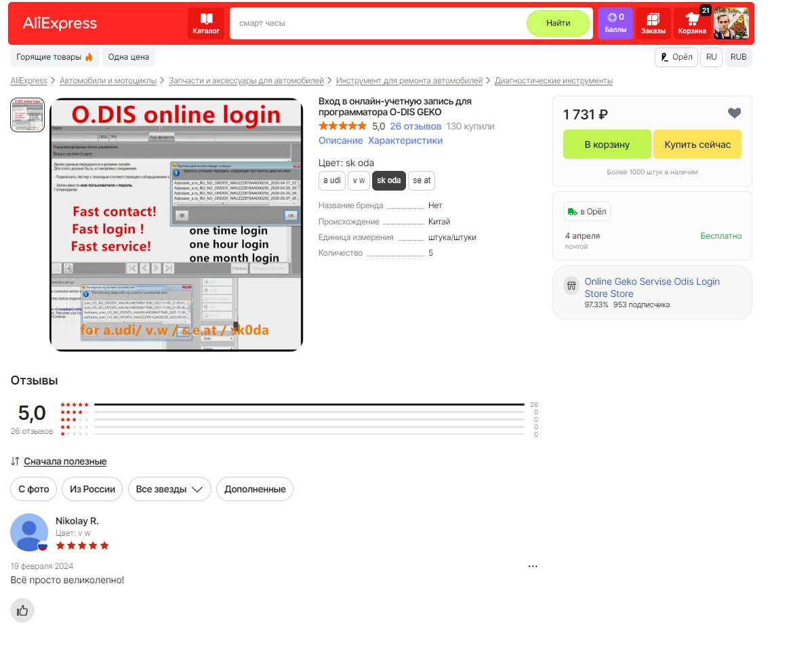
Task: Open Диагностические инструменты breadcrumb
Action: [x=554, y=81]
